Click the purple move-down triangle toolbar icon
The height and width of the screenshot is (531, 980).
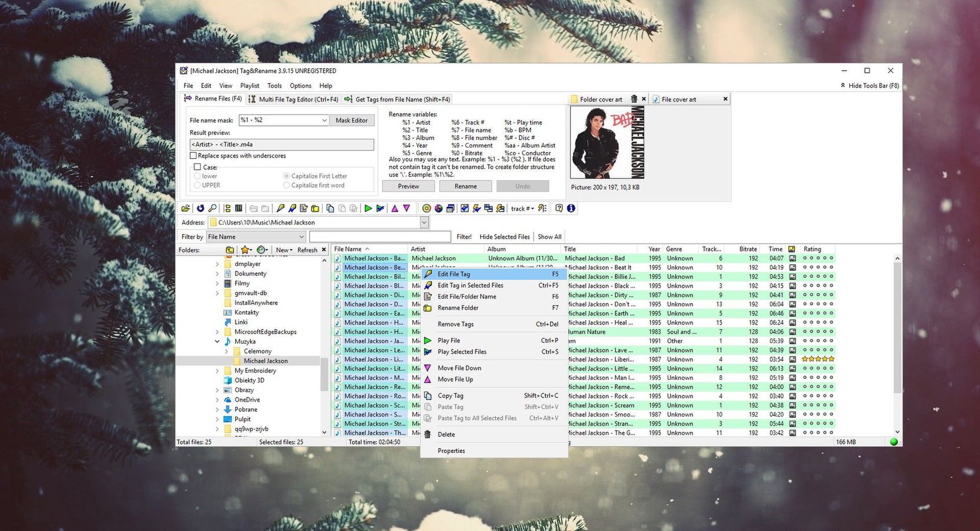[407, 209]
